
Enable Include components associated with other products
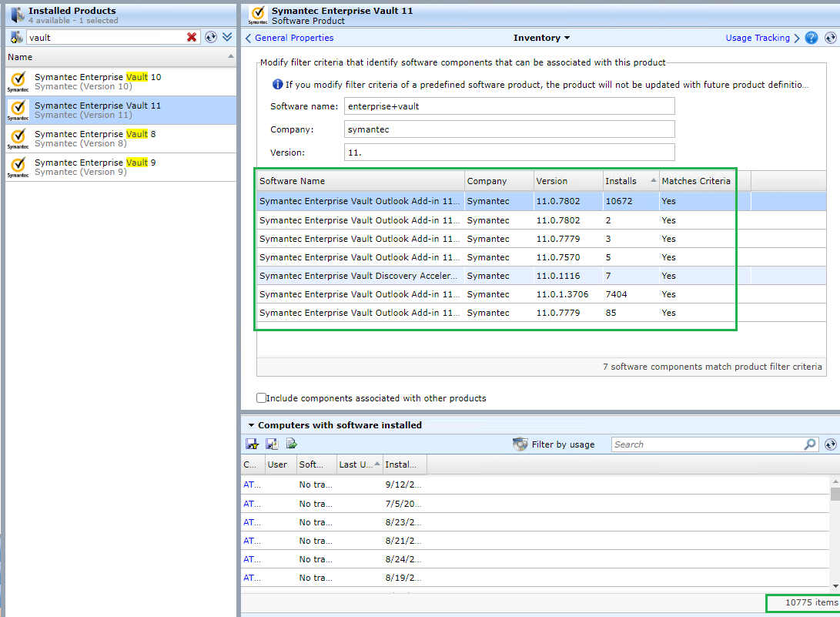(262, 397)
